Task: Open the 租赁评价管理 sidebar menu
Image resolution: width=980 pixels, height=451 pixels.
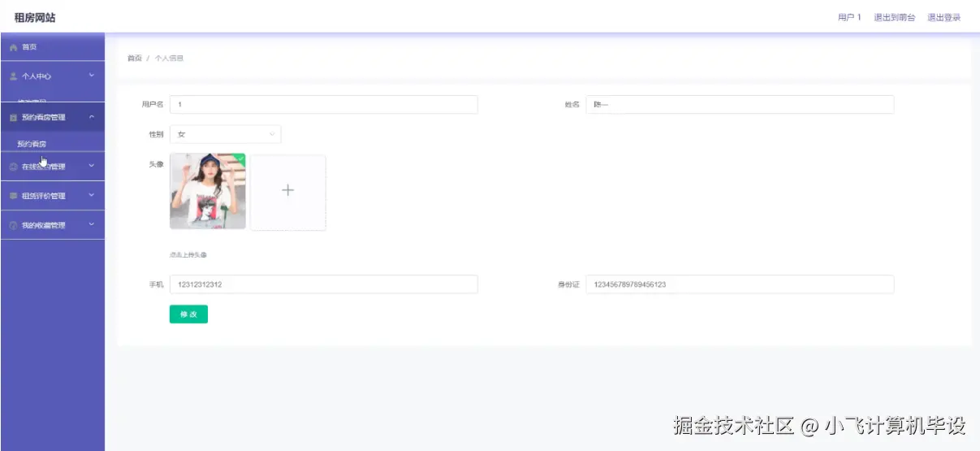Action: (52, 196)
